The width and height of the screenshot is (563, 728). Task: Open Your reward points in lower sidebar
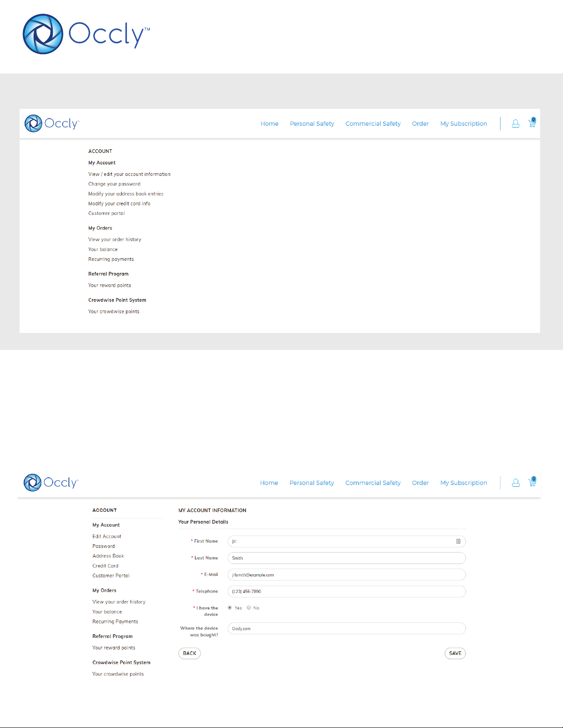click(x=114, y=648)
